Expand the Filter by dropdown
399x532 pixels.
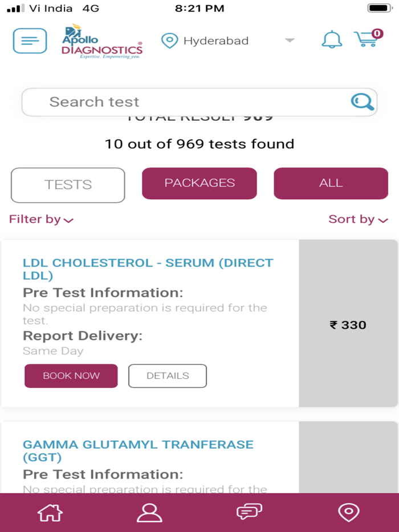point(41,220)
